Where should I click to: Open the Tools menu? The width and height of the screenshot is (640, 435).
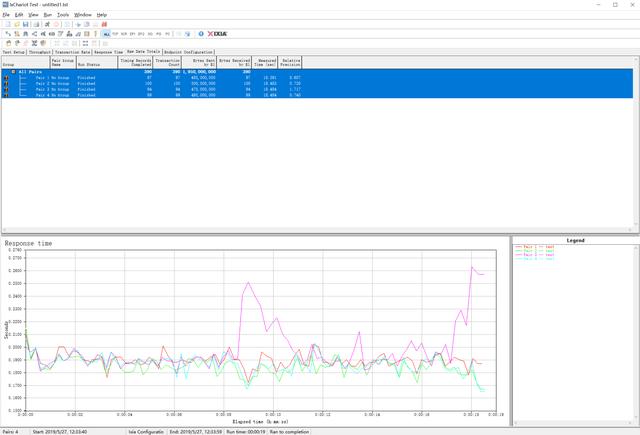point(63,15)
